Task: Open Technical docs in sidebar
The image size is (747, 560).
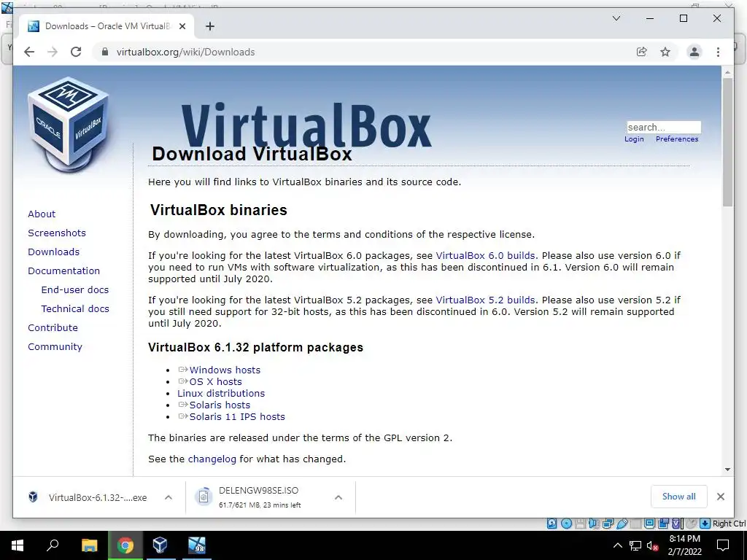Action: click(75, 309)
